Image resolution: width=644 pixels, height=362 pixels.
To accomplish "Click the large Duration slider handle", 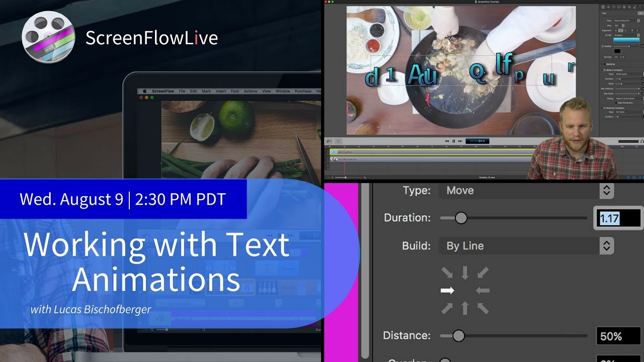I will pos(461,218).
